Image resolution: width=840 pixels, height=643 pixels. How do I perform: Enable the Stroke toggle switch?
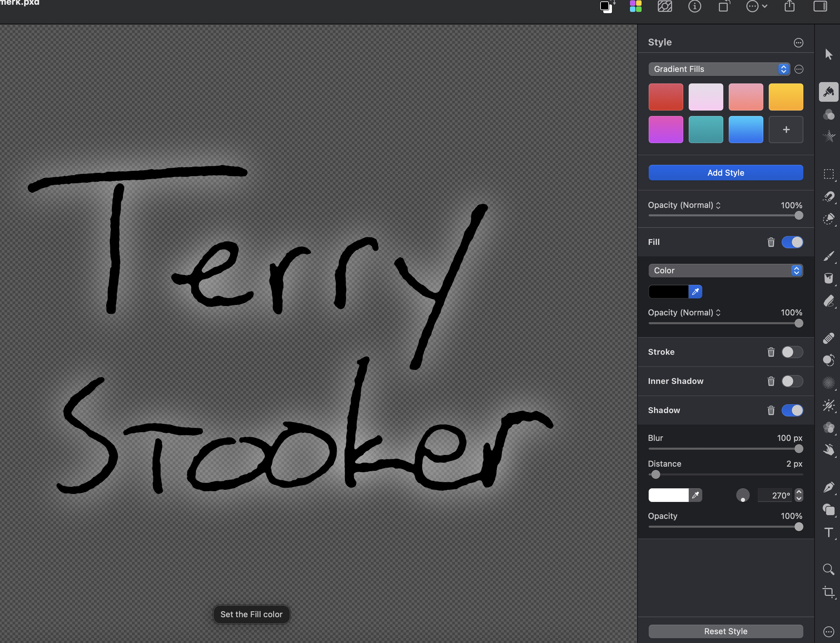point(792,352)
